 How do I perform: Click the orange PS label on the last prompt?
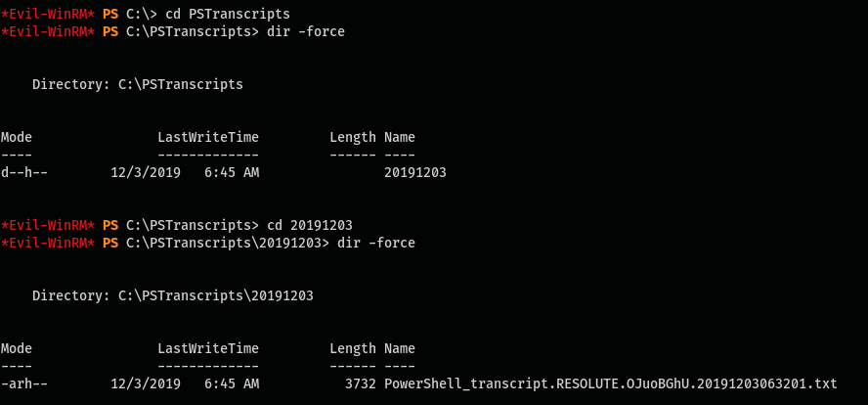[x=110, y=244]
